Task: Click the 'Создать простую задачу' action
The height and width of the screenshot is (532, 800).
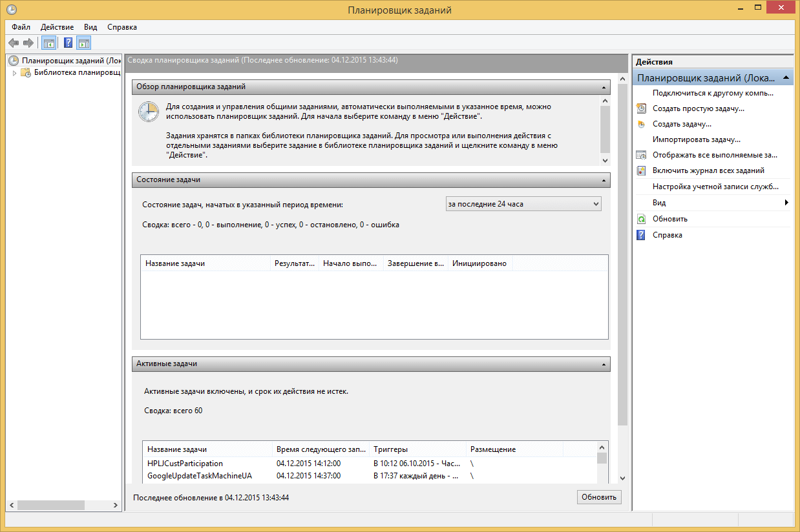Action: point(698,108)
